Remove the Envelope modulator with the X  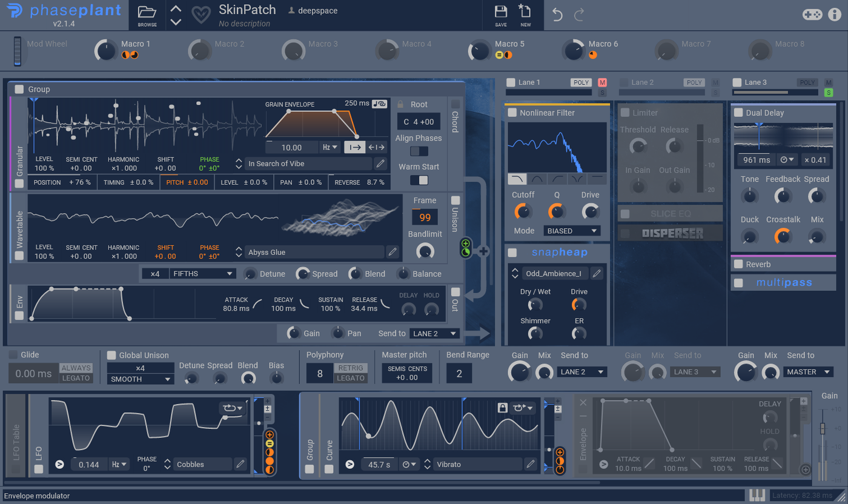583,403
